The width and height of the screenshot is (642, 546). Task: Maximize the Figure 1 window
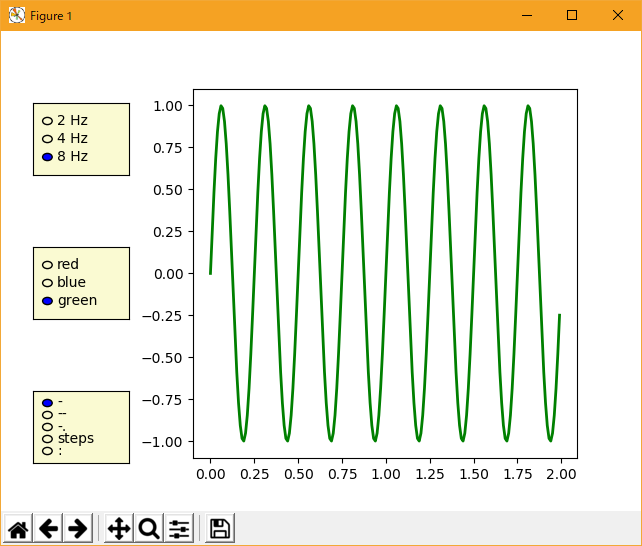click(x=572, y=15)
